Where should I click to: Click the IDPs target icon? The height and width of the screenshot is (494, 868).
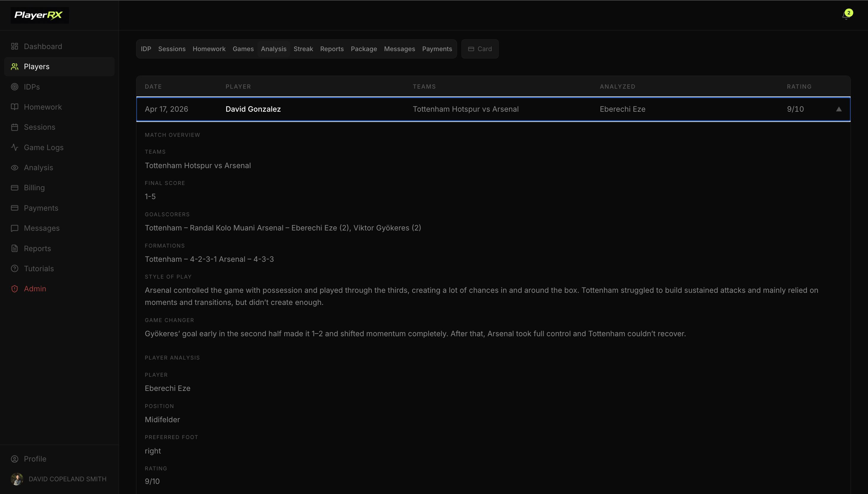point(14,87)
